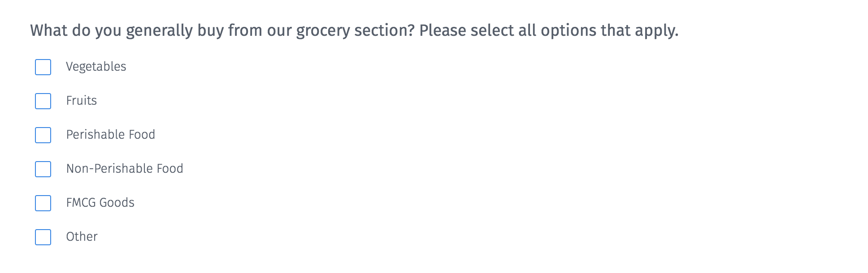This screenshot has height=273, width=868.
Task: Select the FMCG Goods option label
Action: click(x=100, y=203)
